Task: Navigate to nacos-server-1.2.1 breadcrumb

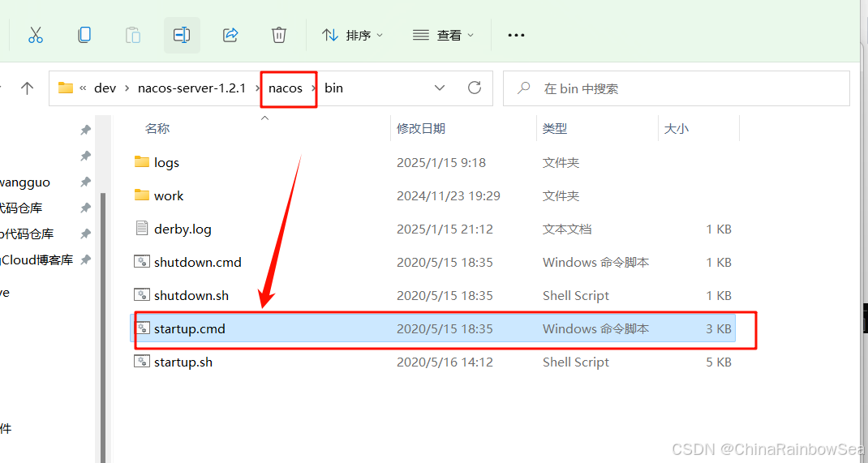Action: [191, 88]
